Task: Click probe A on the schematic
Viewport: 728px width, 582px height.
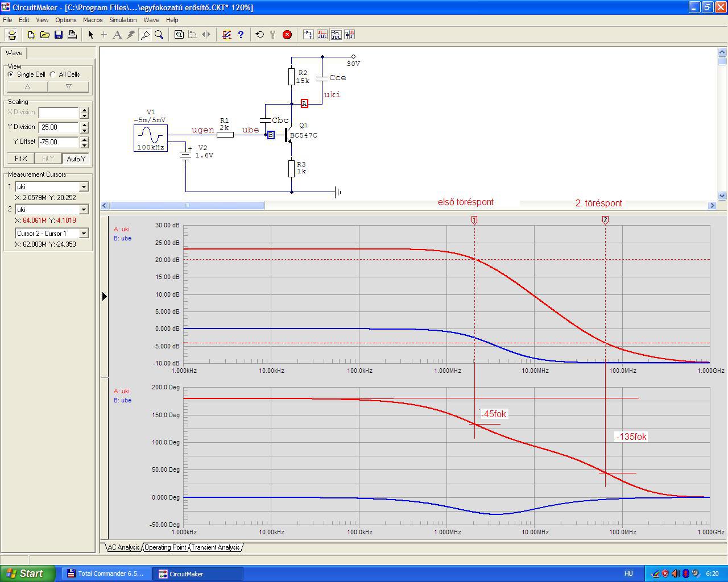Action: pos(304,103)
